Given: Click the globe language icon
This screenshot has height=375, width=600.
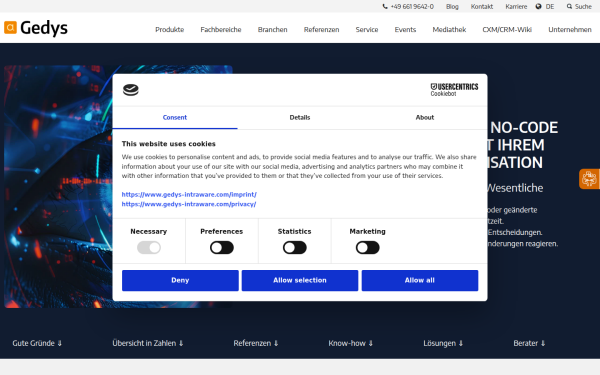Looking at the screenshot, I should pos(538,7).
